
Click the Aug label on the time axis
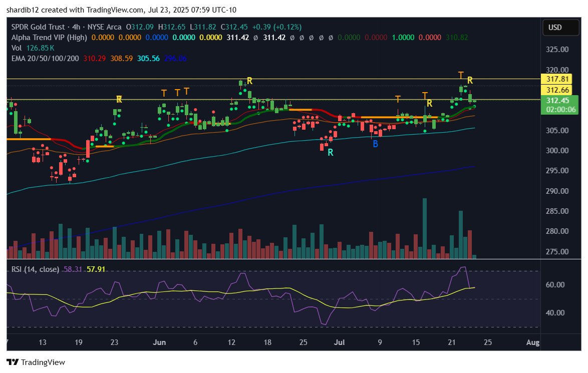coord(533,342)
